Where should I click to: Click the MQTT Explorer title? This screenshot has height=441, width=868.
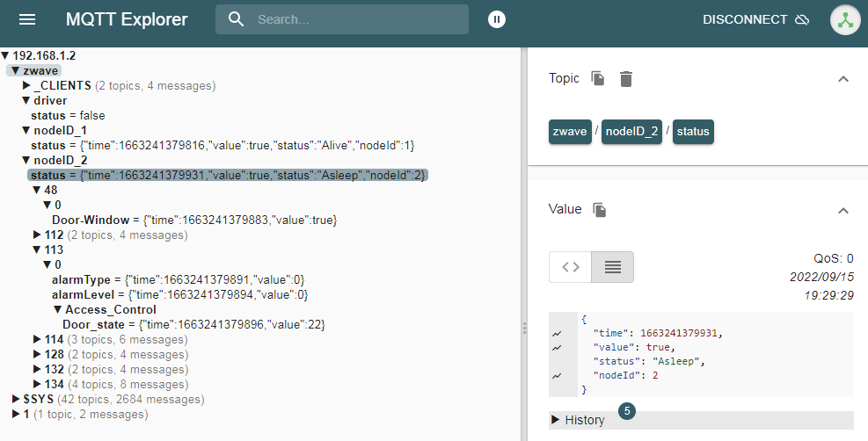pos(127,19)
